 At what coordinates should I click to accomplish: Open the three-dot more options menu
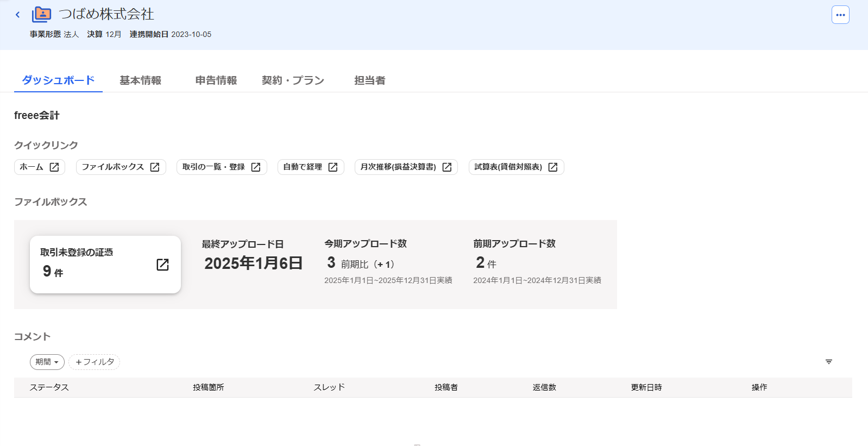pos(840,15)
